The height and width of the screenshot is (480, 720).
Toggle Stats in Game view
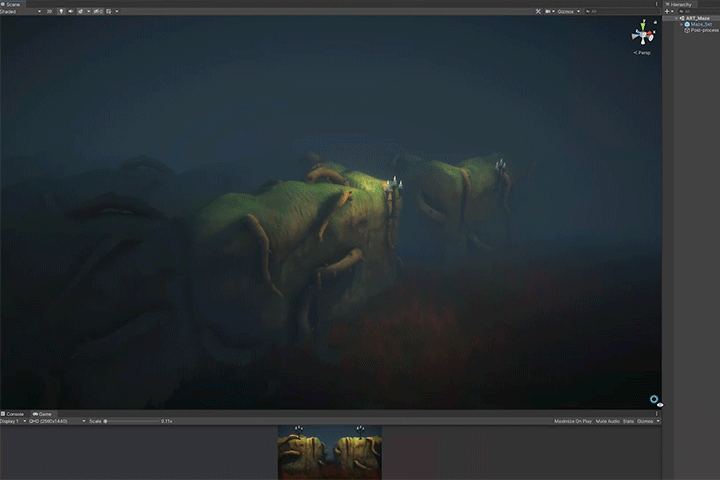click(628, 421)
